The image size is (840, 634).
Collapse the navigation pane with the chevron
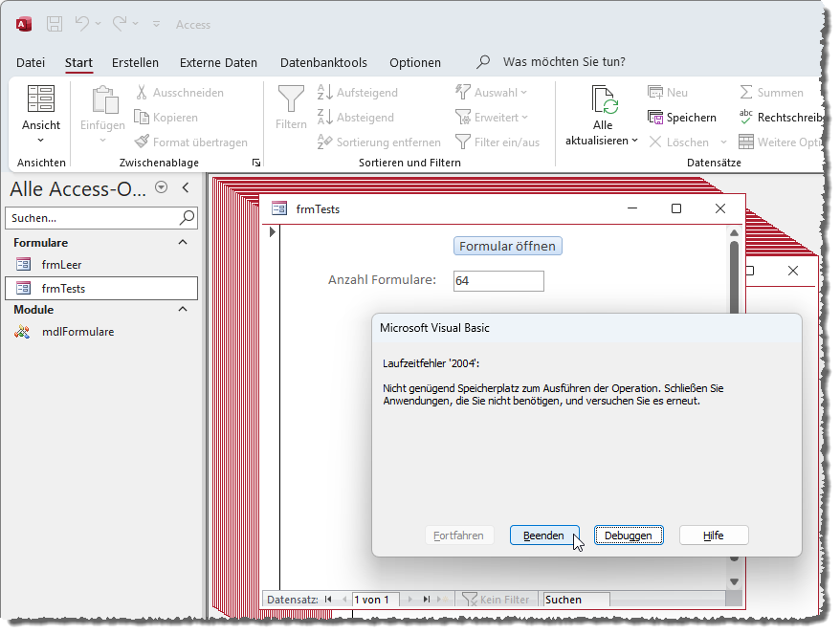pos(186,188)
